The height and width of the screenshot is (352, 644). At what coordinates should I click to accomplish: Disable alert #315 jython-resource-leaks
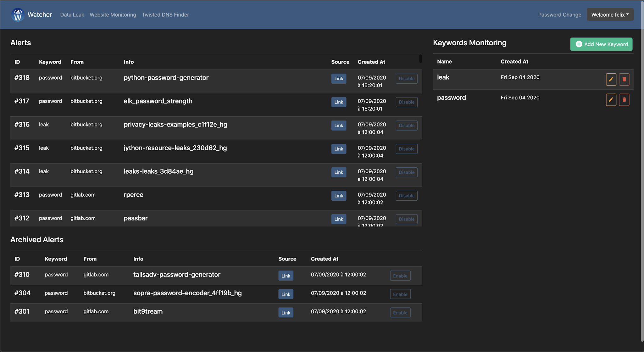click(406, 149)
